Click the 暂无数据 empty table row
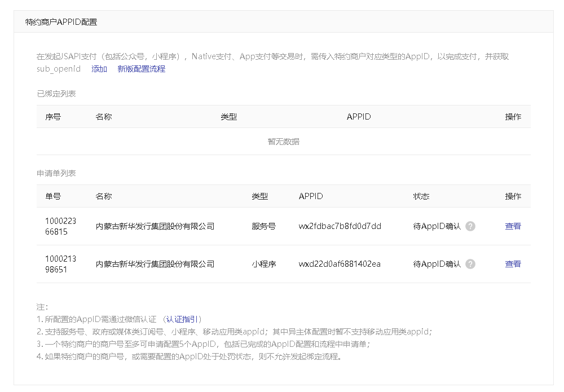564x392 pixels. 283,142
